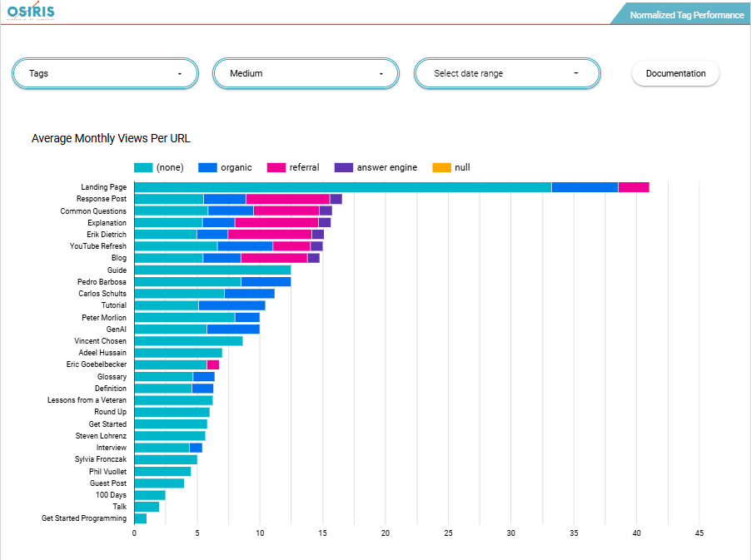This screenshot has height=560, width=751.
Task: Open the Select date range picker
Action: tap(507, 73)
